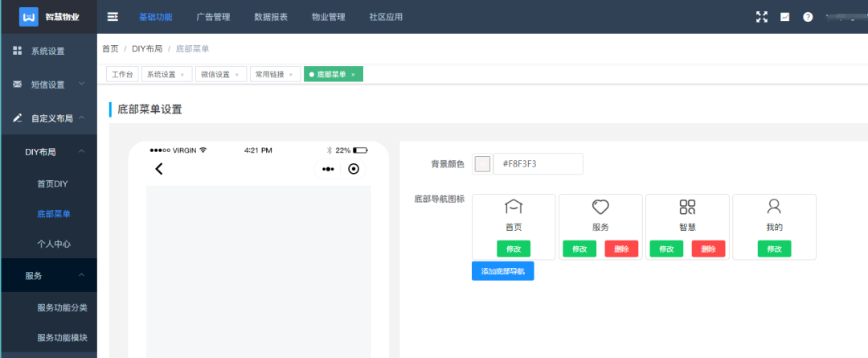
Task: Select the 服务 heart navigation icon
Action: (600, 207)
